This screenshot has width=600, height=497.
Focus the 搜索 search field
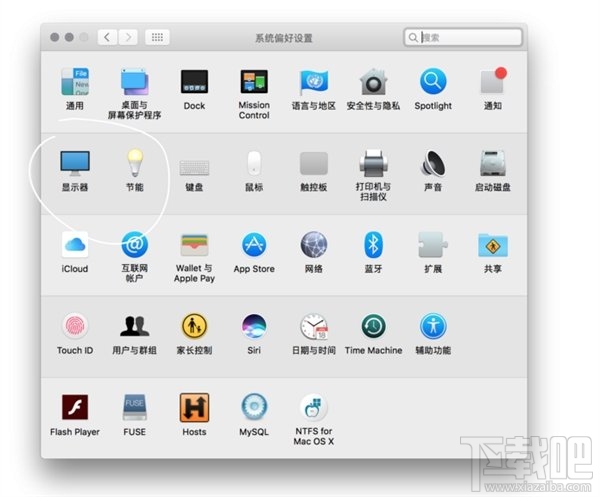463,37
